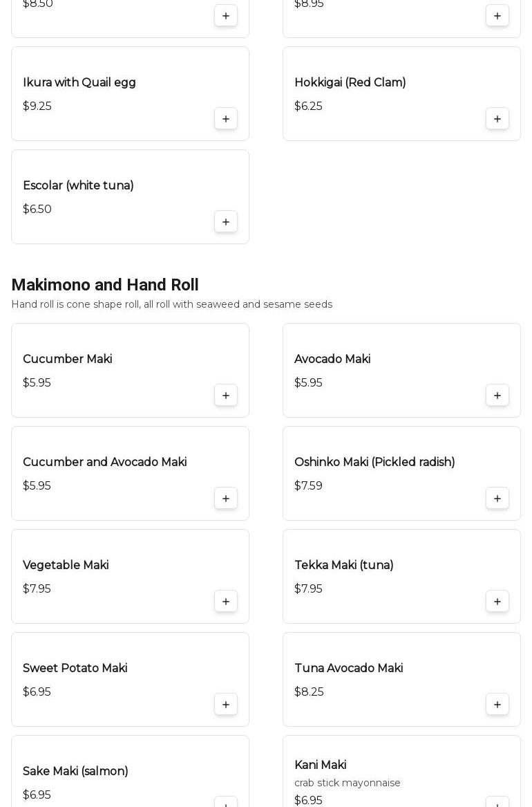Open Kani Maki crab stick item

[x=401, y=771]
